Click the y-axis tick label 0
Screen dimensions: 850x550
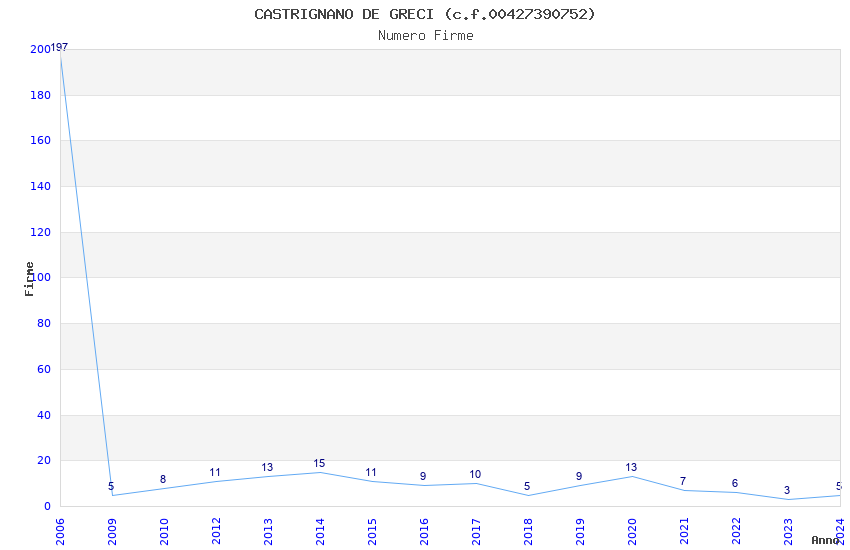coord(47,507)
